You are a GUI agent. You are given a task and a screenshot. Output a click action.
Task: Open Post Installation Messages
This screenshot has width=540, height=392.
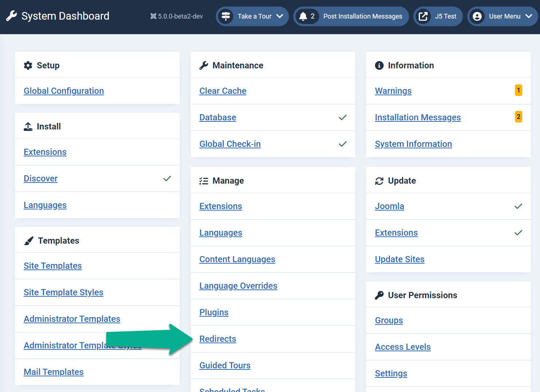[351, 16]
